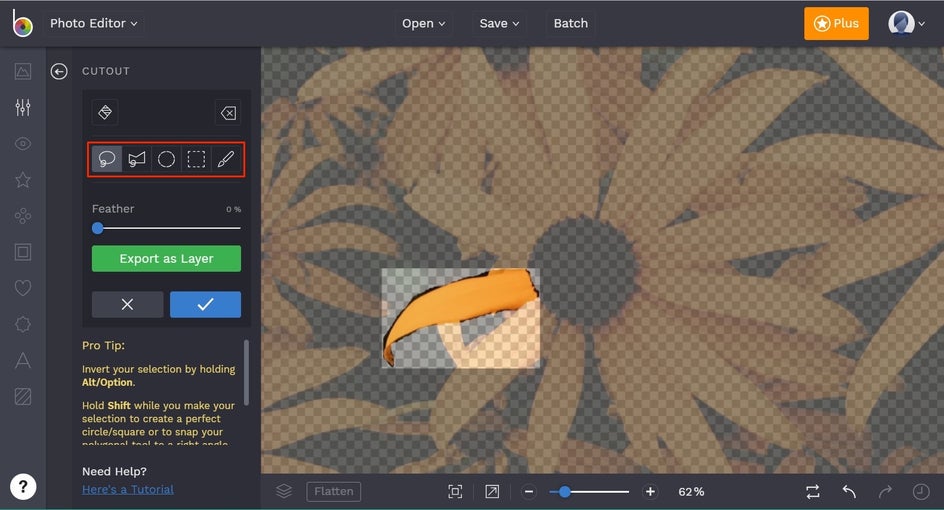Screen dimensions: 944x510
Task: Select the circle selection tool
Action: pos(166,159)
